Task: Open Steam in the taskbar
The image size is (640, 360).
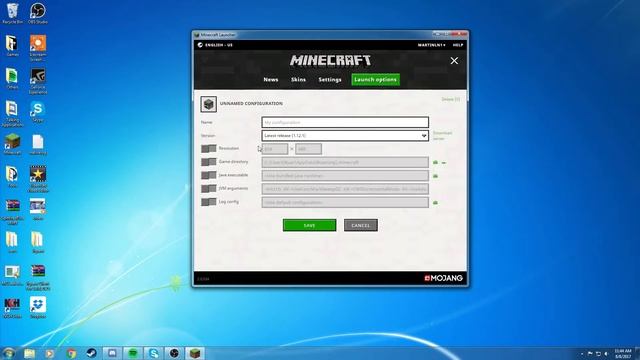Action: tap(91, 353)
